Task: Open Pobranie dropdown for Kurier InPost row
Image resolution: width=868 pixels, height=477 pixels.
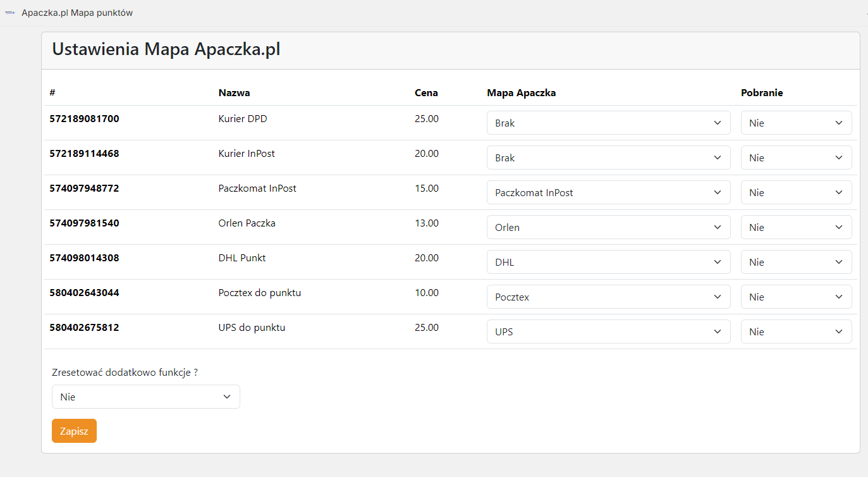Action: pyautogui.click(x=796, y=158)
